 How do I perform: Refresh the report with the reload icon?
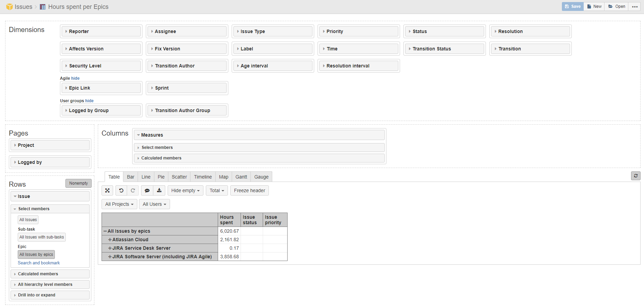click(635, 175)
